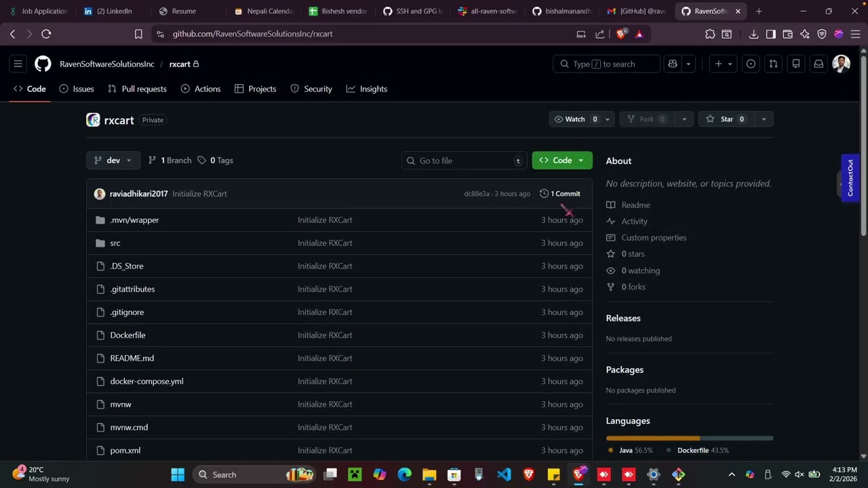Open File Explorer from the taskbar
Image resolution: width=868 pixels, height=488 pixels.
(429, 474)
